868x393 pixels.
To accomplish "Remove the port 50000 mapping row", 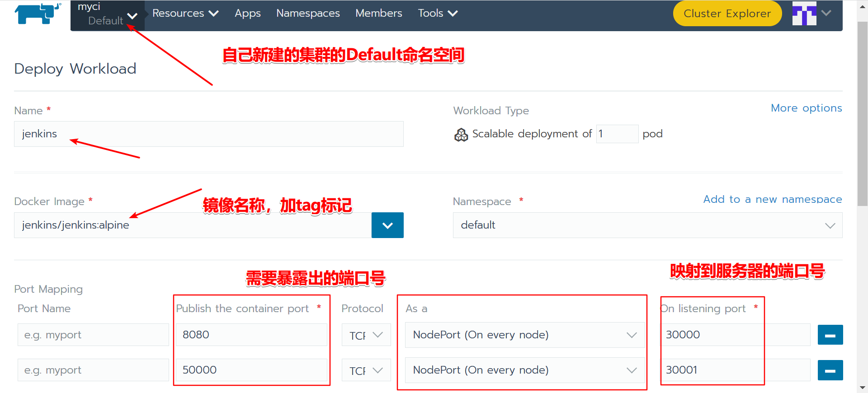I will point(830,370).
